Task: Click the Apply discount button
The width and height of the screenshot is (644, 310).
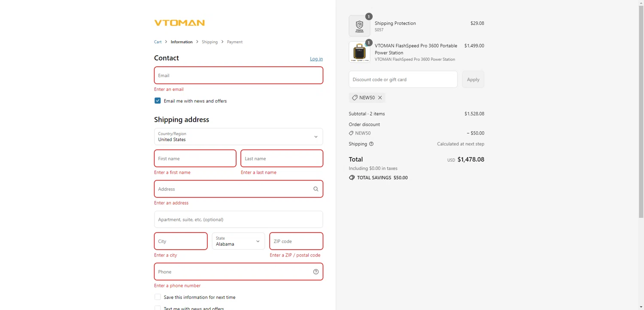Action: click(x=473, y=79)
